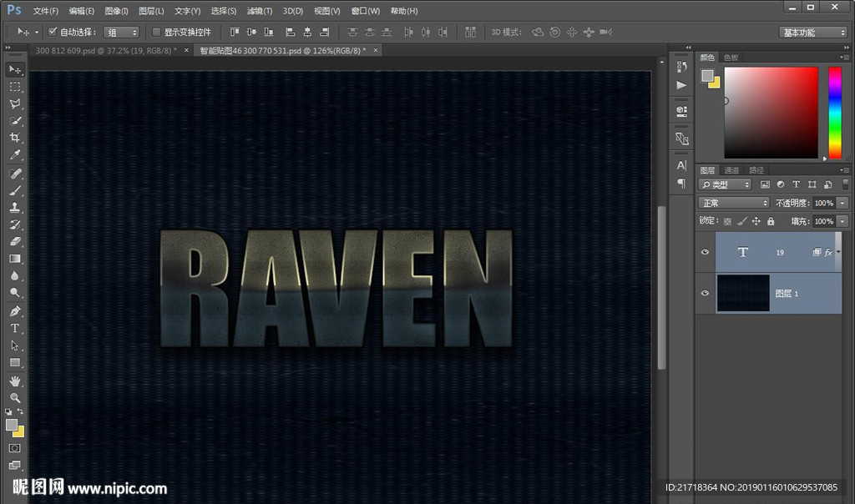855x504 pixels.
Task: Open the 滤镜(T) menu
Action: [x=260, y=11]
